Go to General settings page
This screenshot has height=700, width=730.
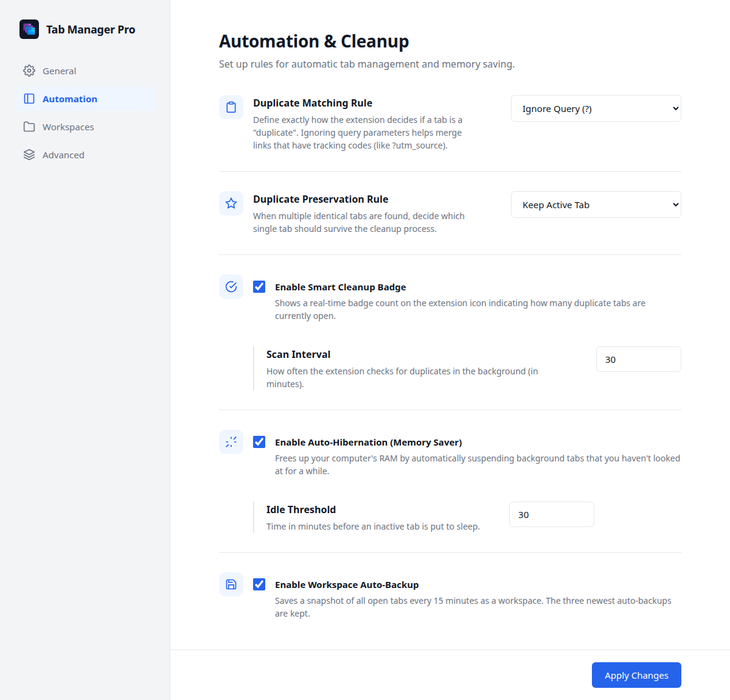tap(85, 71)
